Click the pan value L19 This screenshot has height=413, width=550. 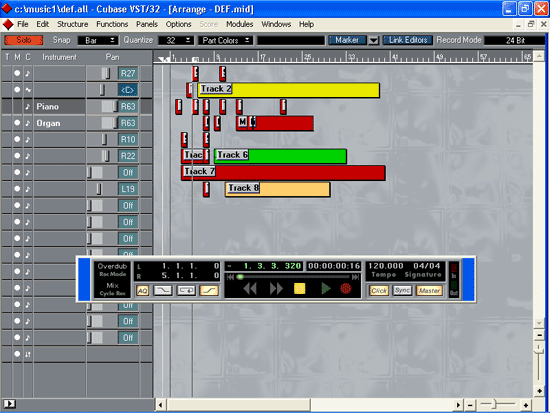tap(128, 189)
